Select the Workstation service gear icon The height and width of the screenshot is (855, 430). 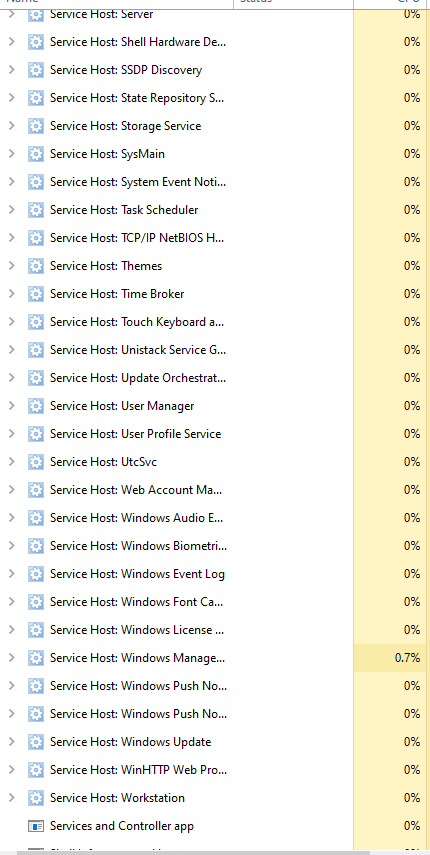click(x=35, y=798)
